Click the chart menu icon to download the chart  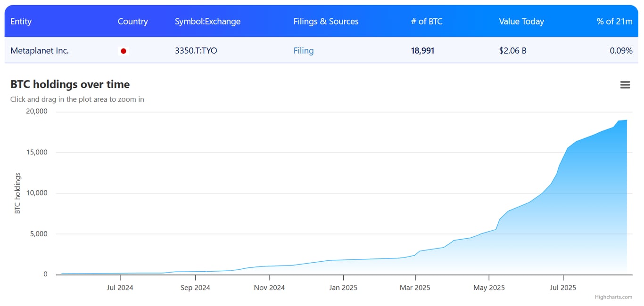click(x=625, y=85)
